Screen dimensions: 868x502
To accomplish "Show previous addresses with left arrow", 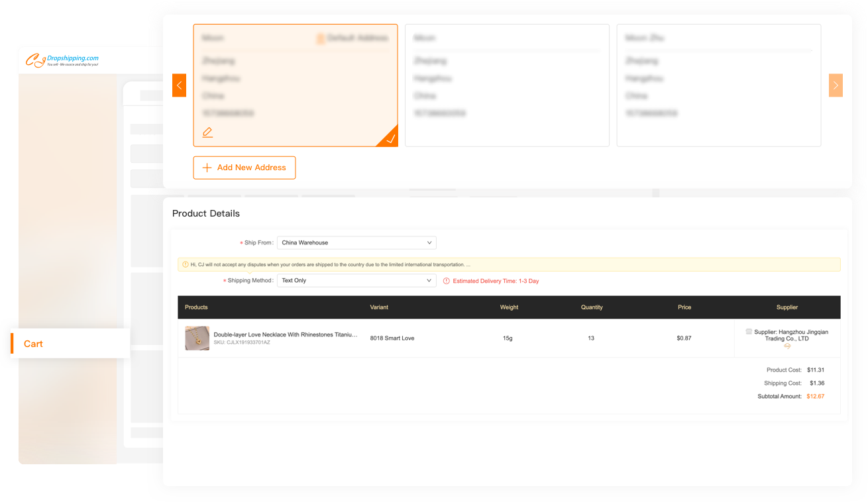I will [179, 85].
